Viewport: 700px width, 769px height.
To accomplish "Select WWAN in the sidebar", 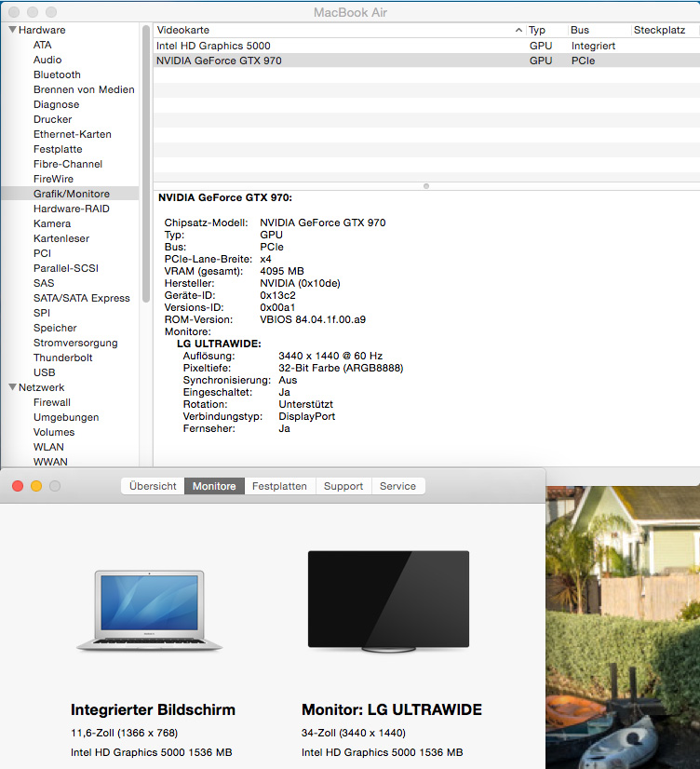I will [x=50, y=462].
